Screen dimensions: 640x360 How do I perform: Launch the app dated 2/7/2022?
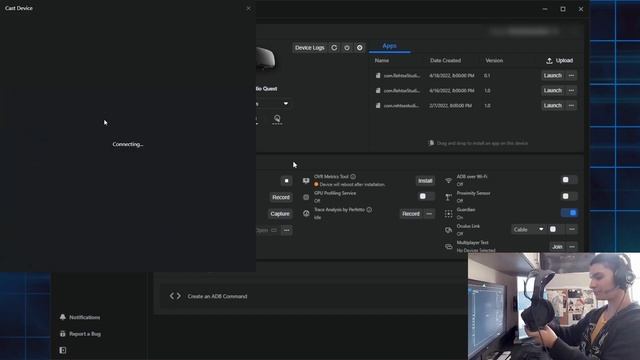(x=552, y=106)
